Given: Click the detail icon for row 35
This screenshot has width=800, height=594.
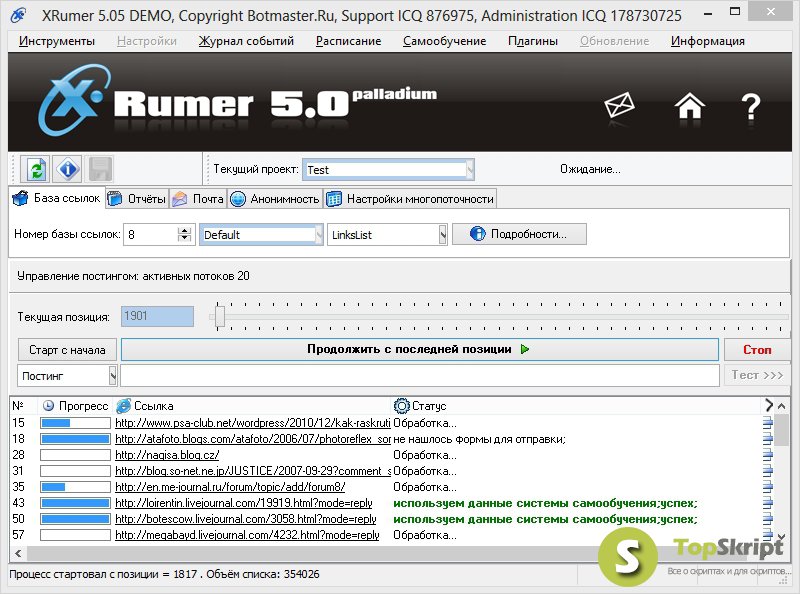Looking at the screenshot, I should pos(767,487).
